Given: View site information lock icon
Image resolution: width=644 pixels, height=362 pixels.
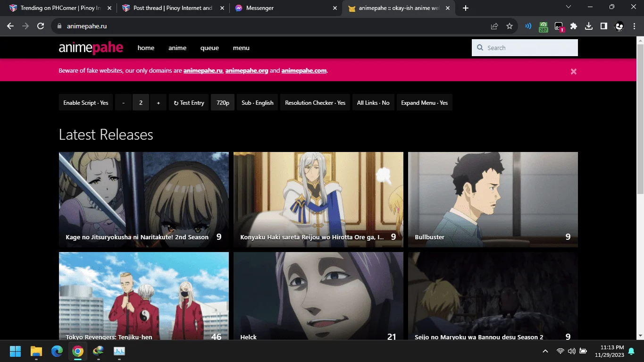Looking at the screenshot, I should (x=59, y=26).
